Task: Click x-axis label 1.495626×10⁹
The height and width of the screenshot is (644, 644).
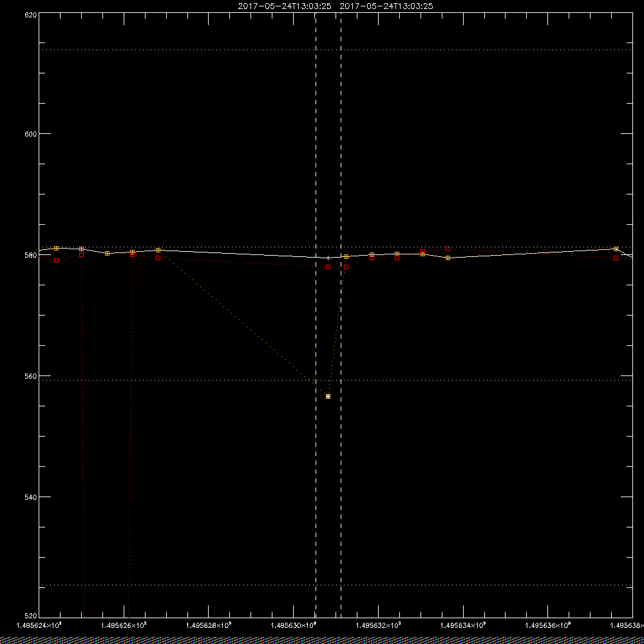Action: (124, 625)
